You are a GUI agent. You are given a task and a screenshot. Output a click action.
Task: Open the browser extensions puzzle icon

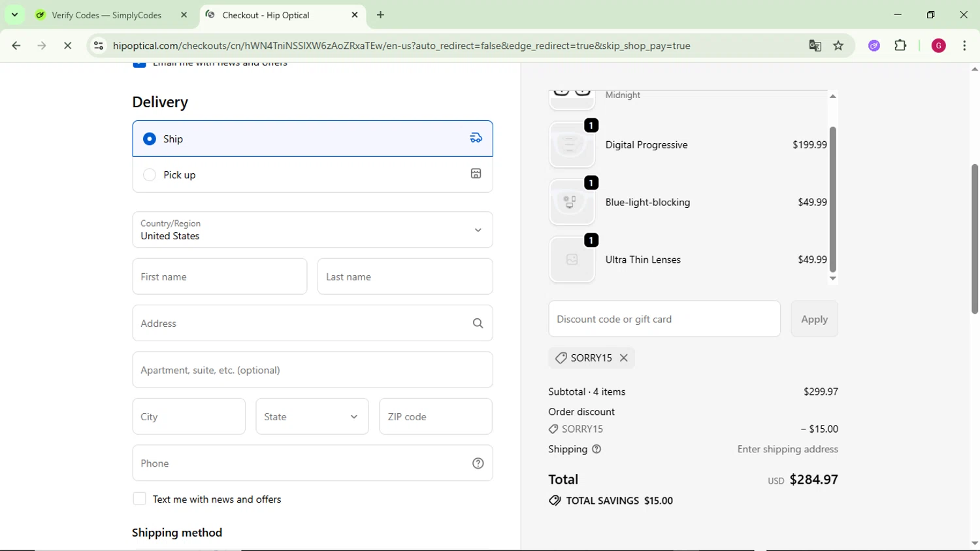pyautogui.click(x=900, y=46)
